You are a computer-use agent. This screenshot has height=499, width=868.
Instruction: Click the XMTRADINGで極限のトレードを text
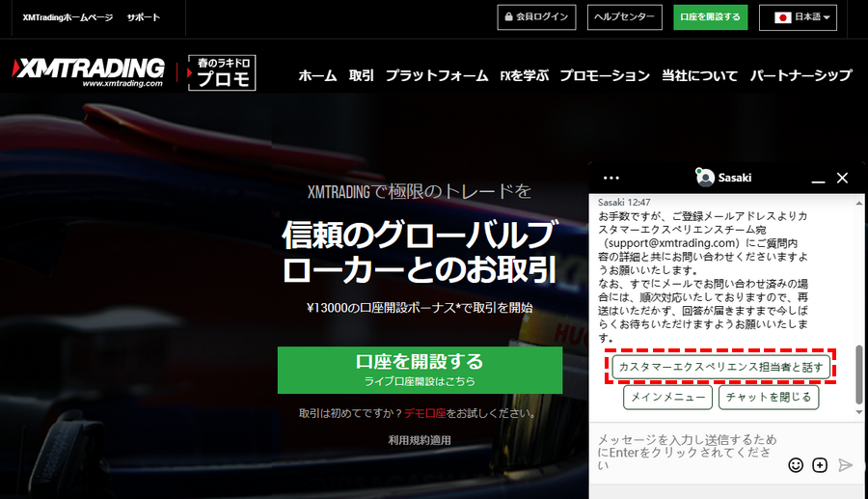point(420,192)
